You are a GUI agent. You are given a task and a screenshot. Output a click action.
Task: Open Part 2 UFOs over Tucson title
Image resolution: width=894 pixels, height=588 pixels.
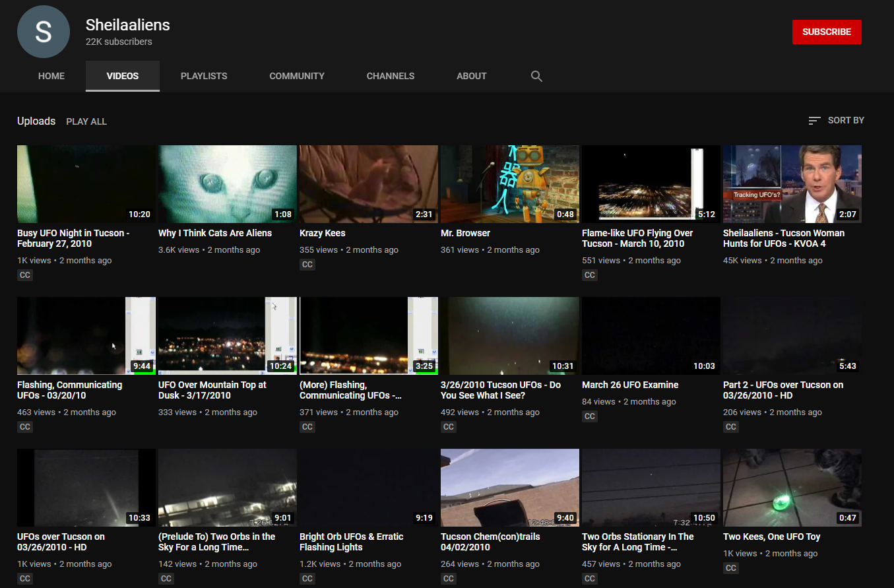click(x=783, y=390)
